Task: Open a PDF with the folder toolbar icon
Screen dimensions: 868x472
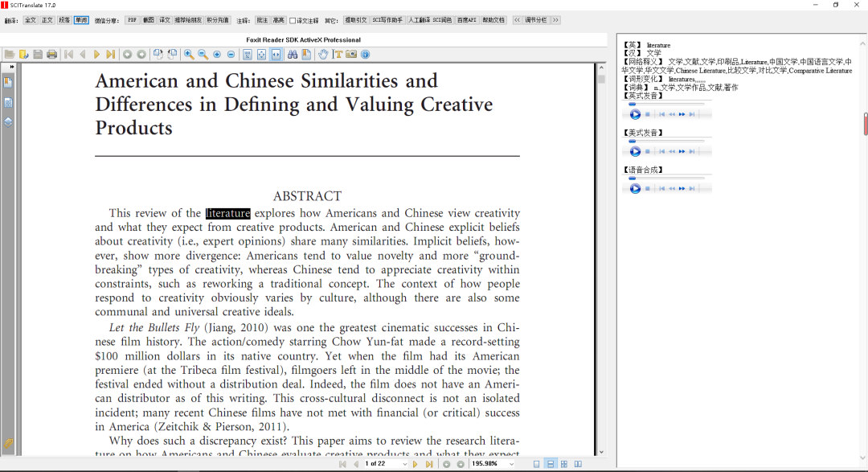Action: pyautogui.click(x=10, y=55)
